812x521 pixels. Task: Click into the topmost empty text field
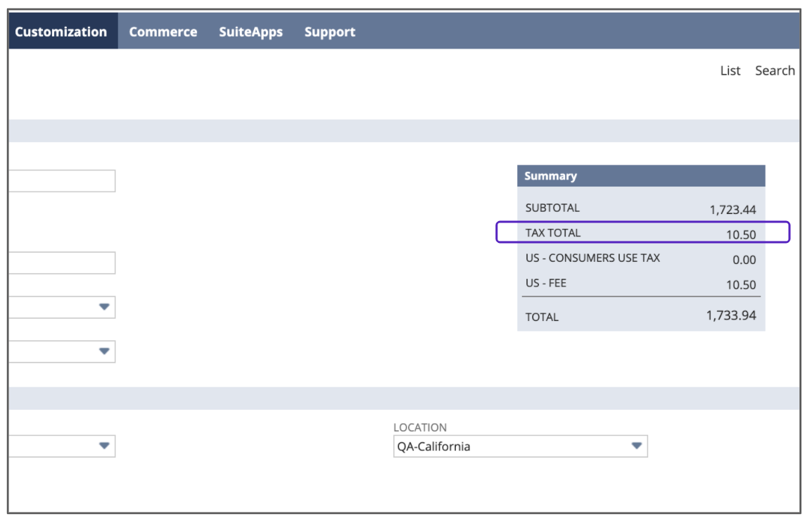coord(62,181)
